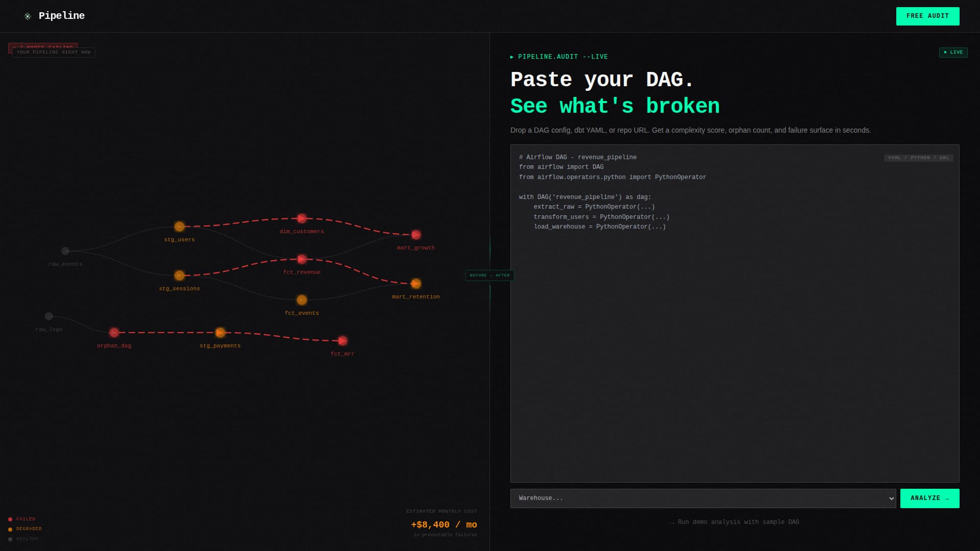Click the +$8,400 / mo cost value

(444, 525)
